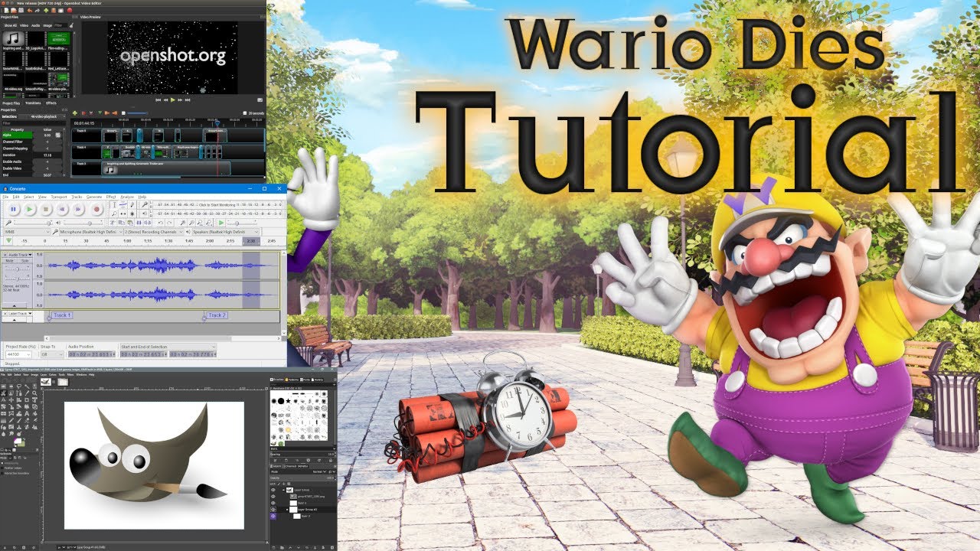Screen dimensions: 980x551
Task: Click Audacity's green Play-at-Speed button
Action: [221, 223]
